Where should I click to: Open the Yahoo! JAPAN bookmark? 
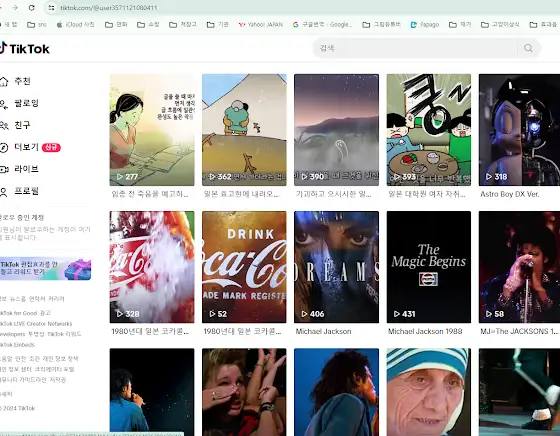point(261,25)
